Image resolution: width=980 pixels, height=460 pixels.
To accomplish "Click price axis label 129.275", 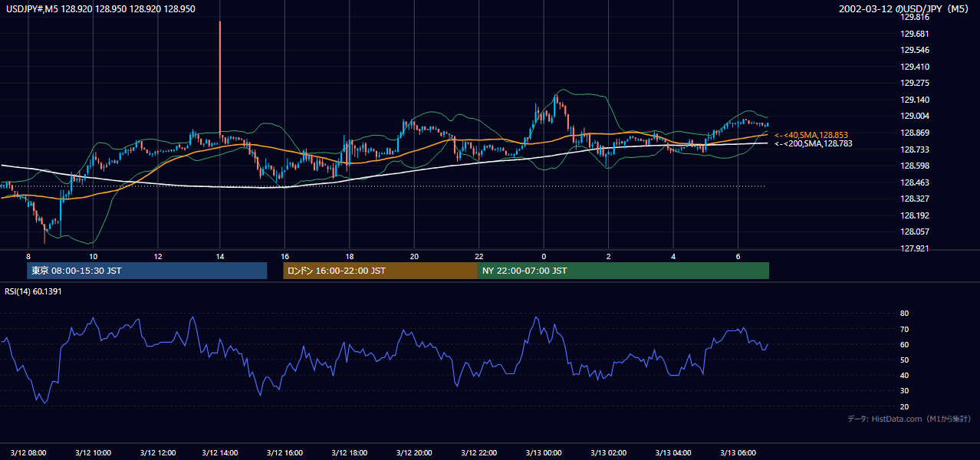I will click(915, 83).
